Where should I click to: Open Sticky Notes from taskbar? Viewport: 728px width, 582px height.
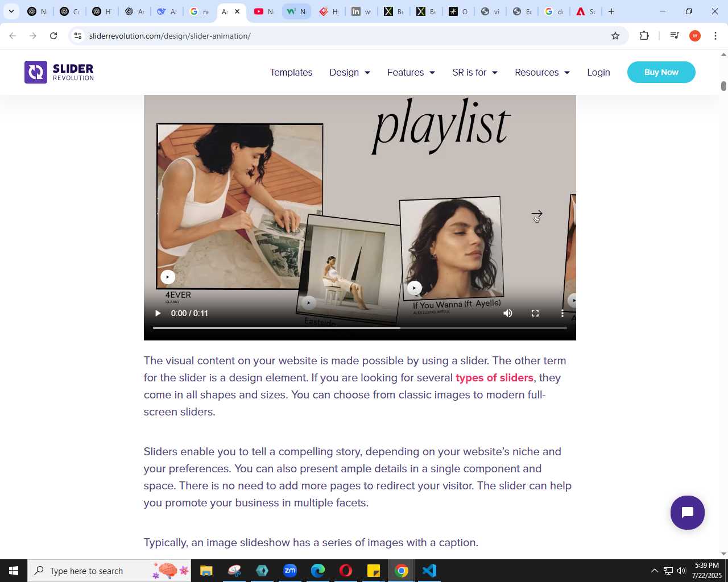374,571
